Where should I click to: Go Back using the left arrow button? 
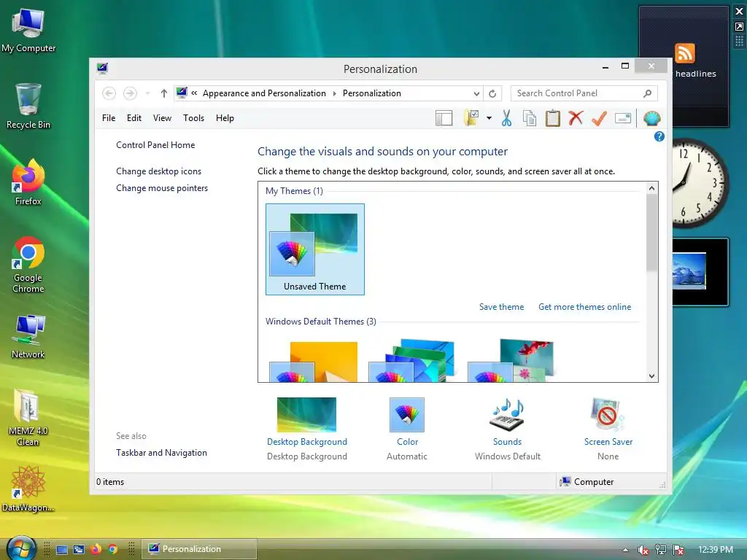[x=109, y=93]
